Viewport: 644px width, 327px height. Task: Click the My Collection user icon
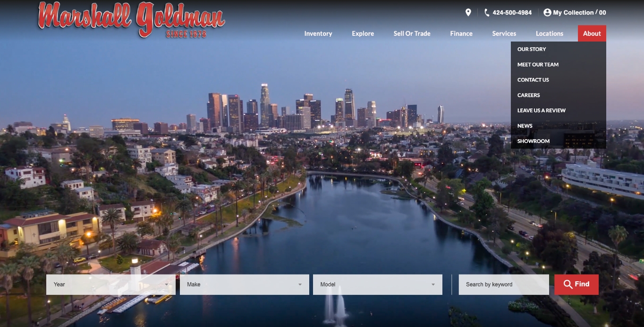pyautogui.click(x=547, y=13)
